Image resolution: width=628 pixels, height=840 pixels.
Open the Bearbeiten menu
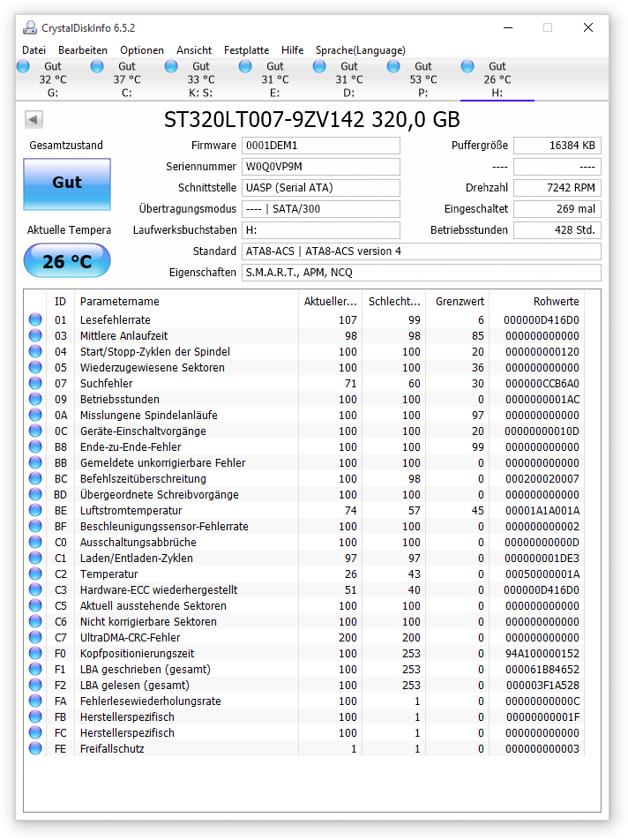pos(82,49)
